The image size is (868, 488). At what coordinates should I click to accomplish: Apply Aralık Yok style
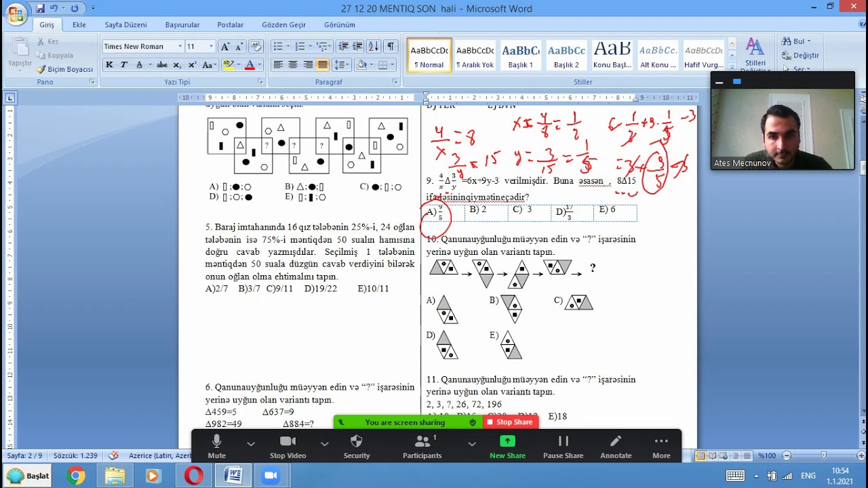(475, 56)
